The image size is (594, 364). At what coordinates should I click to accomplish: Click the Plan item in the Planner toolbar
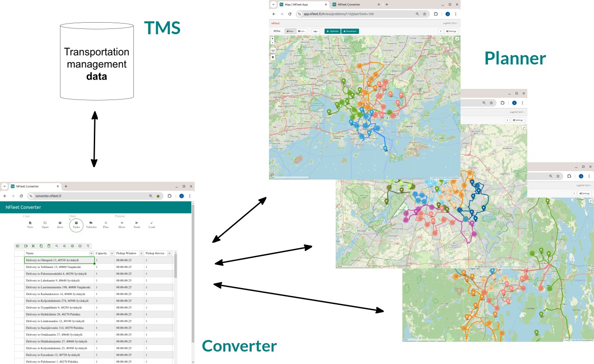(277, 31)
